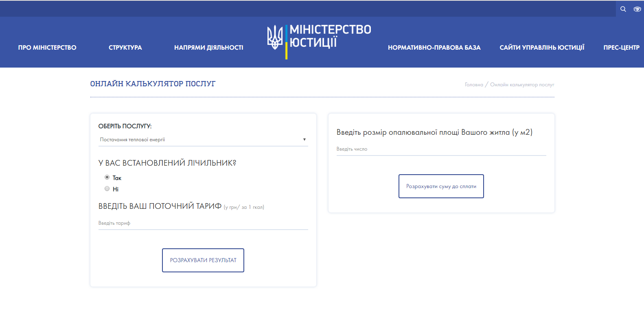Click the ОНЛАЙН КАЛЬКУЛЯТОР ПОСЛУГ heading
644x322 pixels.
click(x=153, y=84)
